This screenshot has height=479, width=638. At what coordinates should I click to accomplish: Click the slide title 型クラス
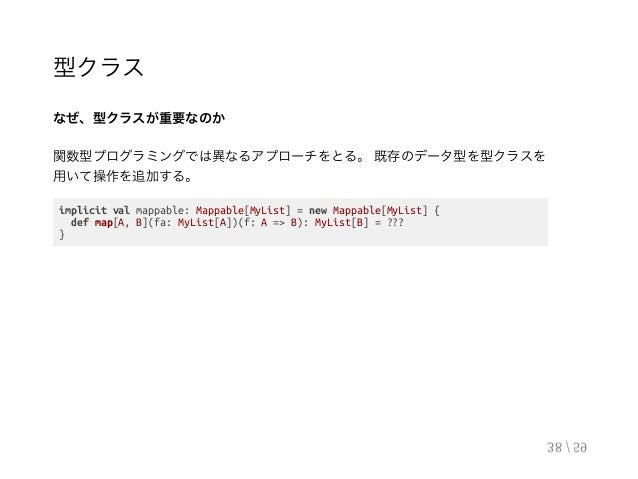click(x=98, y=68)
